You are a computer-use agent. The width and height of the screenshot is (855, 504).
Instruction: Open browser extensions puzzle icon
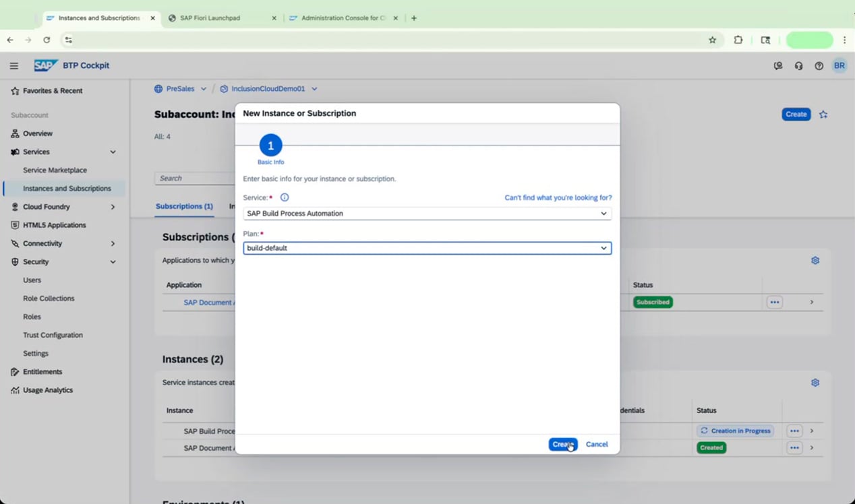738,40
